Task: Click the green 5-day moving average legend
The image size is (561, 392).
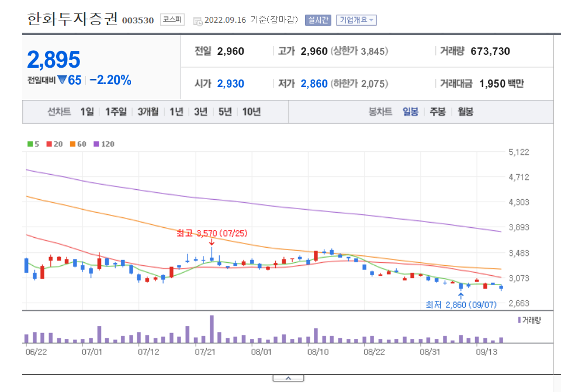Action: pos(33,144)
